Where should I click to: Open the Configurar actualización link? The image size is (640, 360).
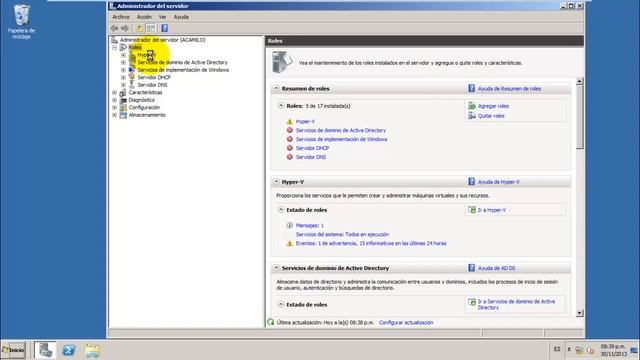[x=406, y=322]
